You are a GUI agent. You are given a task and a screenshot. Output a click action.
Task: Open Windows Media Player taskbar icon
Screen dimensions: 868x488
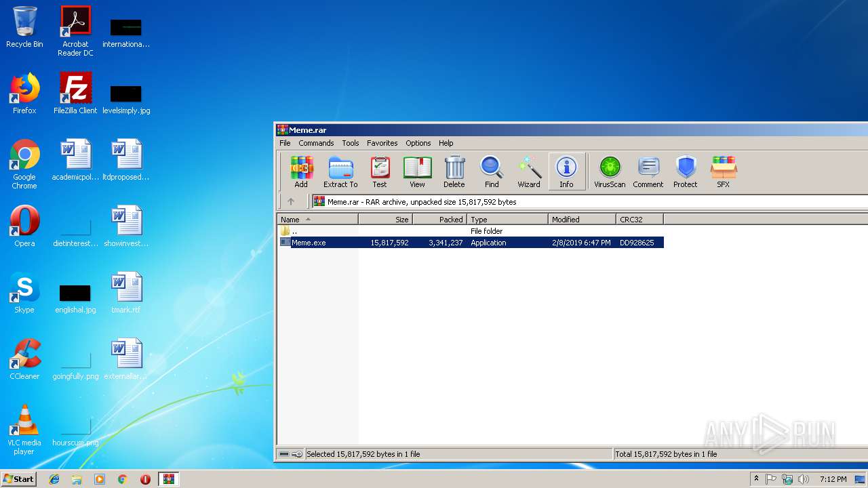coord(100,479)
